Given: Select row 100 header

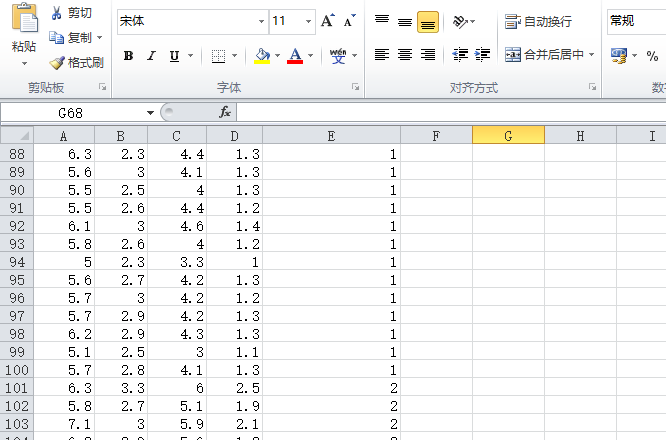Looking at the screenshot, I should (x=17, y=370).
